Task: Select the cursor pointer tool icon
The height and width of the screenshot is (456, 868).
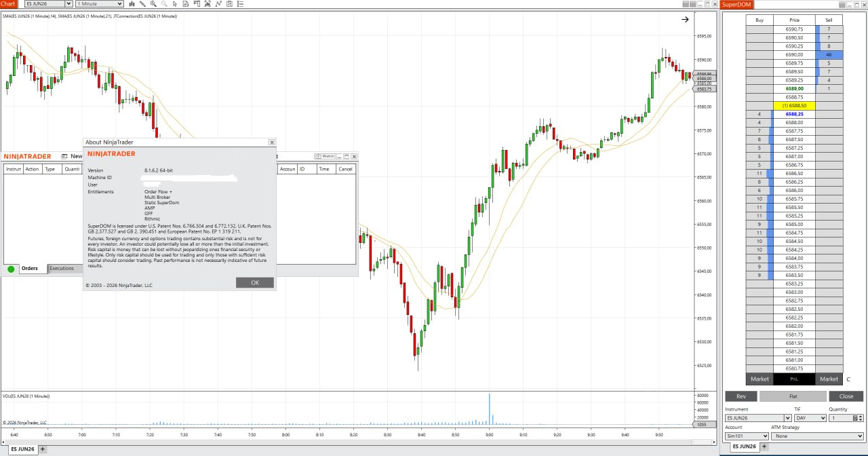Action: pos(175,3)
